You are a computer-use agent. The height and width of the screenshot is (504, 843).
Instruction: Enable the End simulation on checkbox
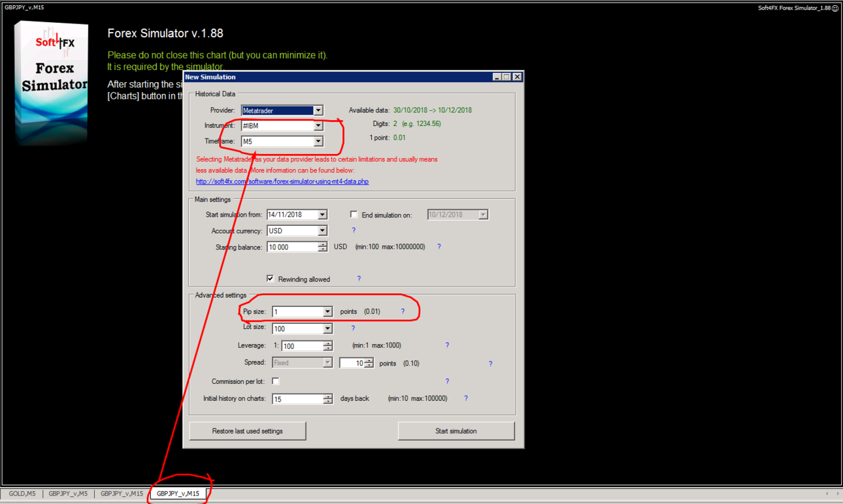[x=354, y=214]
